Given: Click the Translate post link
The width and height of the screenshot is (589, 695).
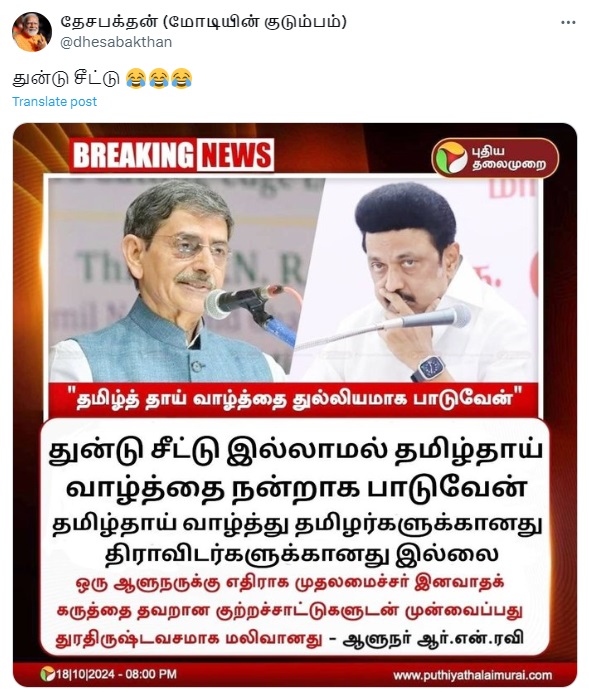Looking at the screenshot, I should pyautogui.click(x=54, y=102).
